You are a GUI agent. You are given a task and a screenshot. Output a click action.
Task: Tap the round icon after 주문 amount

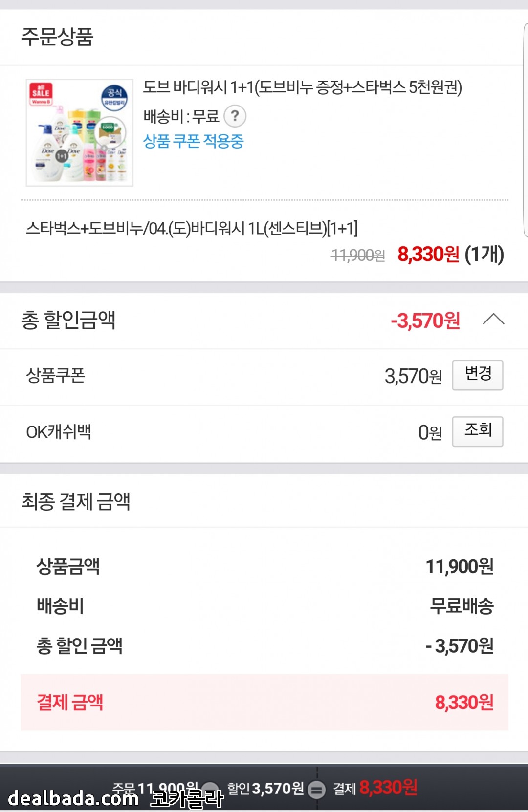click(210, 790)
